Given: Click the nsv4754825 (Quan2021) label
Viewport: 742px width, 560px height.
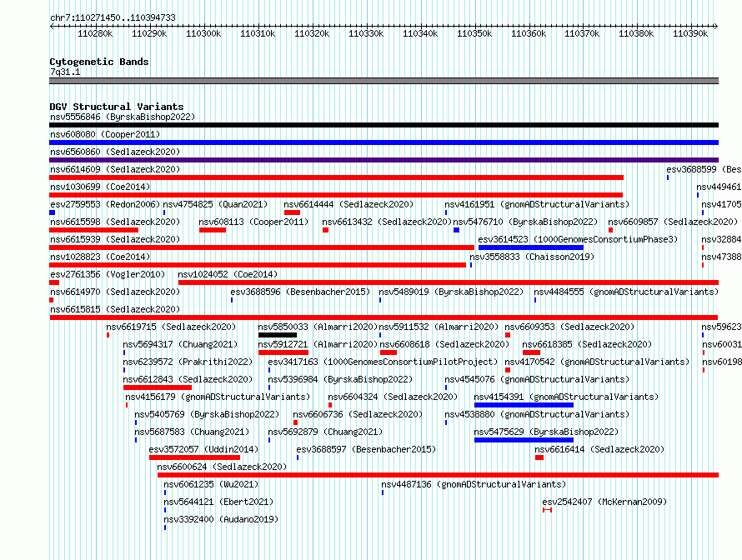Looking at the screenshot, I should point(215,204).
